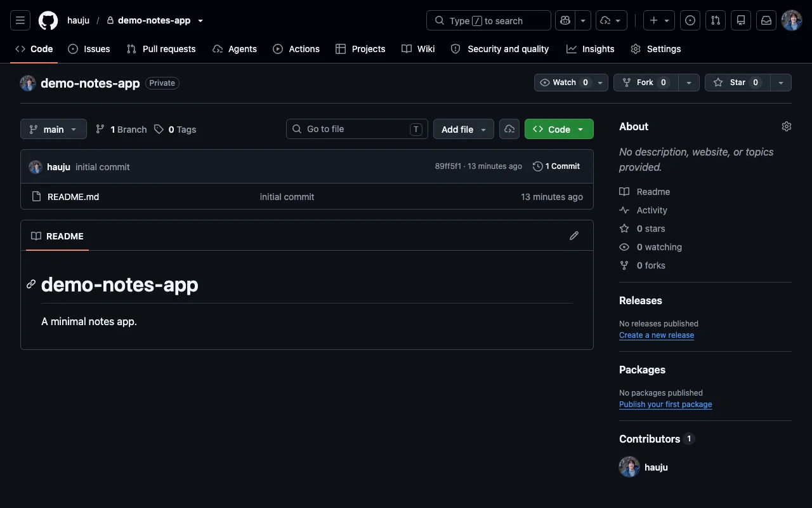This screenshot has height=508, width=812.
Task: Expand the Fork options dropdown arrow
Action: pyautogui.click(x=689, y=83)
